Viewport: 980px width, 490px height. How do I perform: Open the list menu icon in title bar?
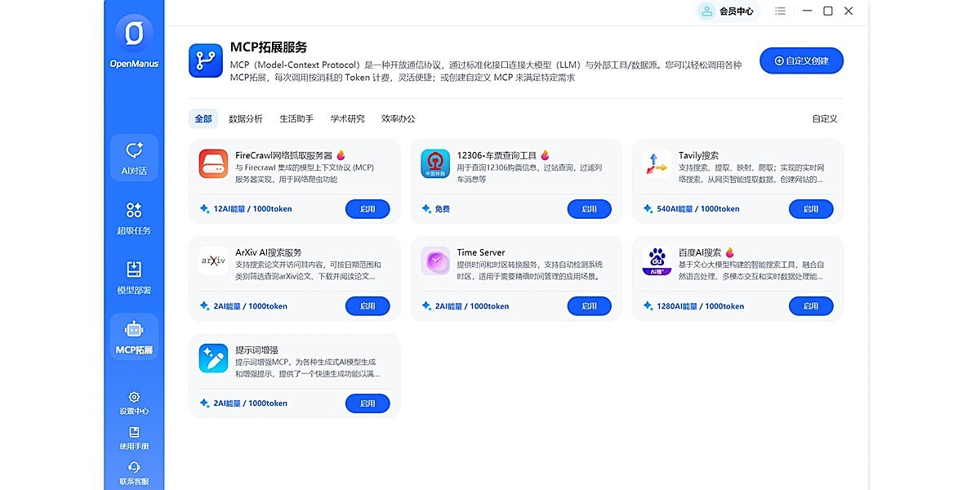click(x=781, y=11)
